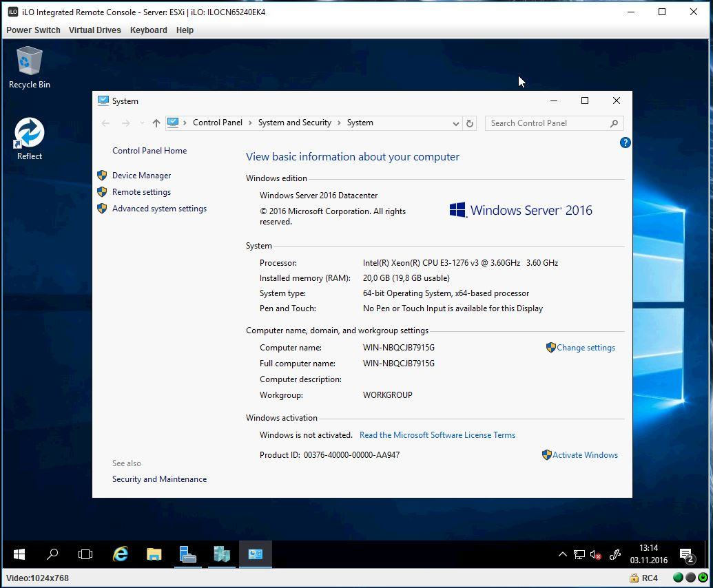The width and height of the screenshot is (713, 588).
Task: Open Control Panel help question mark
Action: (626, 143)
